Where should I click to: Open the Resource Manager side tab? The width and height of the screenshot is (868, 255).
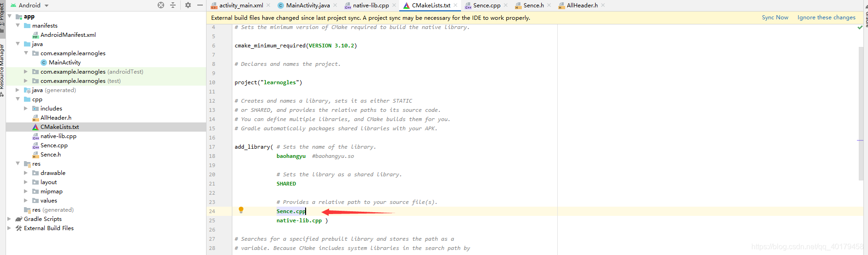tap(2, 69)
